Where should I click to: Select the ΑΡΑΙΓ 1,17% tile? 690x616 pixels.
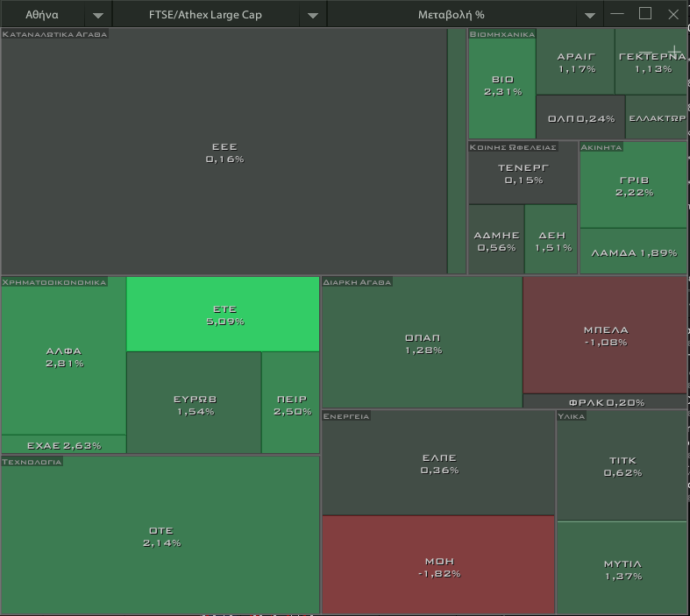[576, 62]
